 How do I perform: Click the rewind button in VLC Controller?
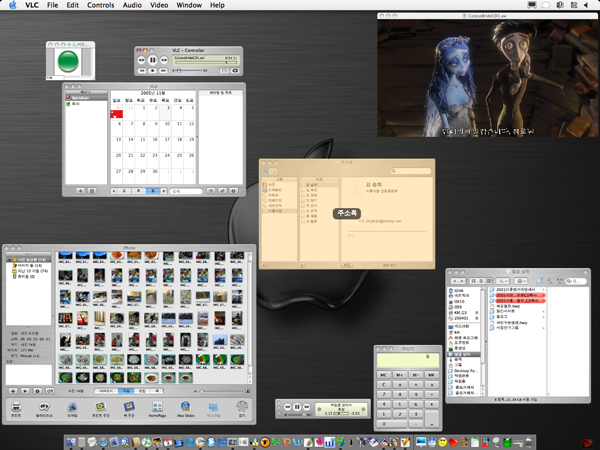coord(141,60)
